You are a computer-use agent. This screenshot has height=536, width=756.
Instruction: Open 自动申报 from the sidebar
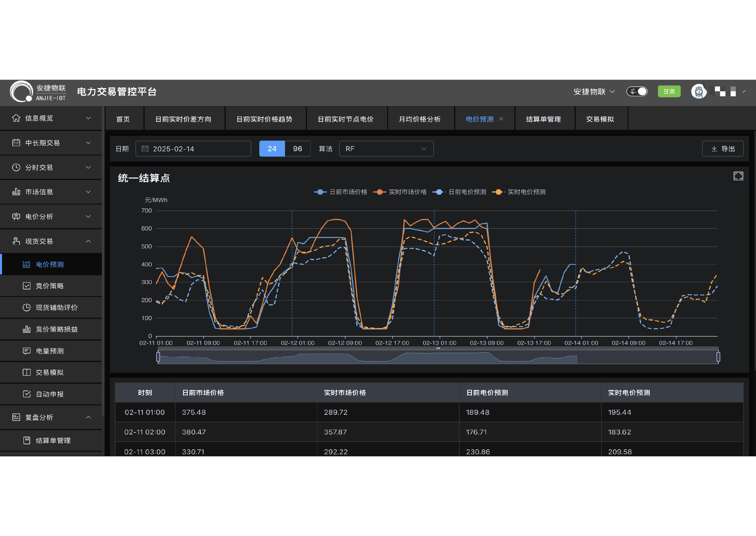50,394
